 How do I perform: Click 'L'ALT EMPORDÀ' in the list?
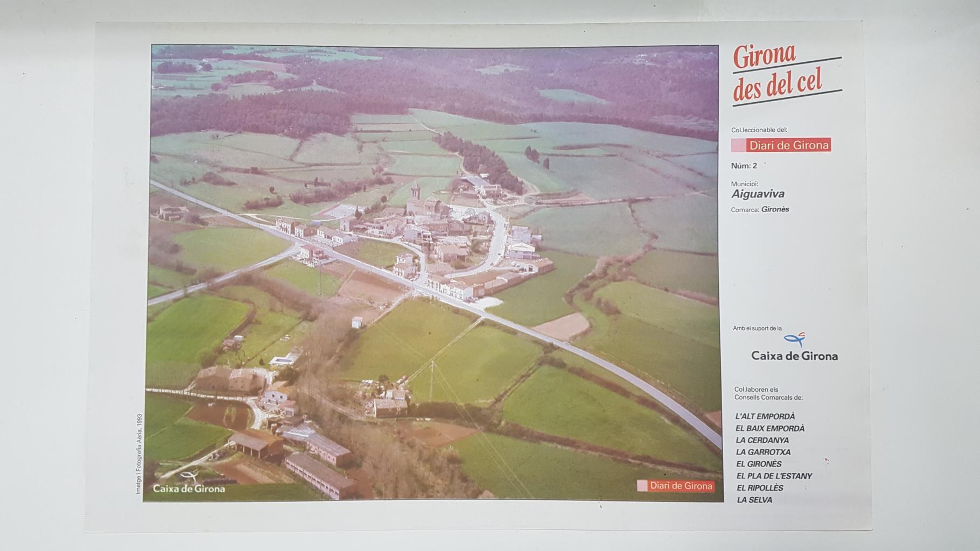pyautogui.click(x=765, y=416)
